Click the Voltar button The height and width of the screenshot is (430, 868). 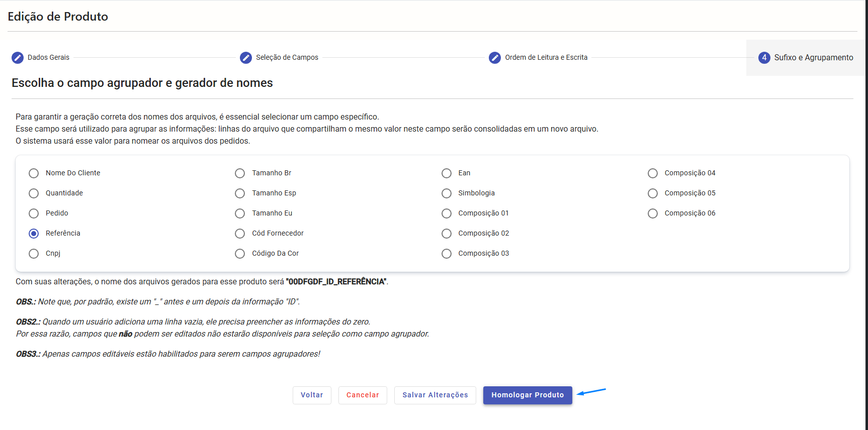pyautogui.click(x=312, y=395)
